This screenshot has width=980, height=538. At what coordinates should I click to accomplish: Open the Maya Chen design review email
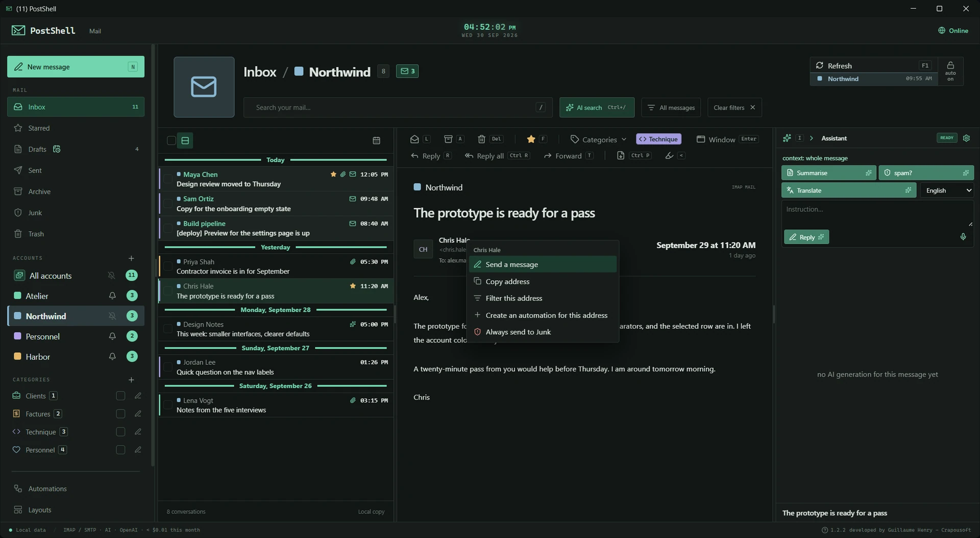pyautogui.click(x=276, y=179)
